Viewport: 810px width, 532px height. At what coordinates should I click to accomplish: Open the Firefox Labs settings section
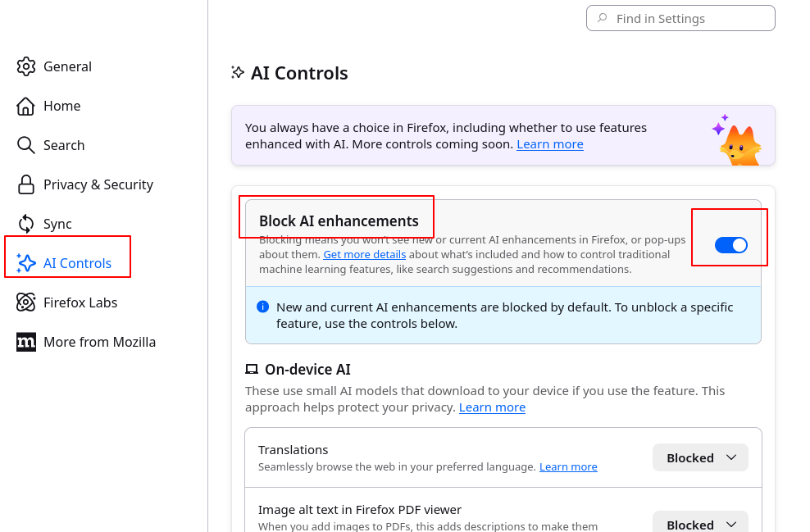coord(80,302)
